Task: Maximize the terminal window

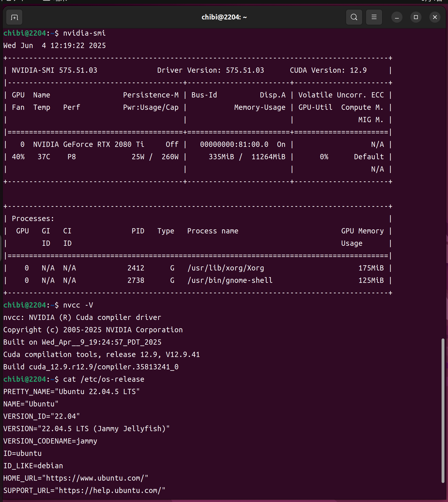Action: coord(416,17)
